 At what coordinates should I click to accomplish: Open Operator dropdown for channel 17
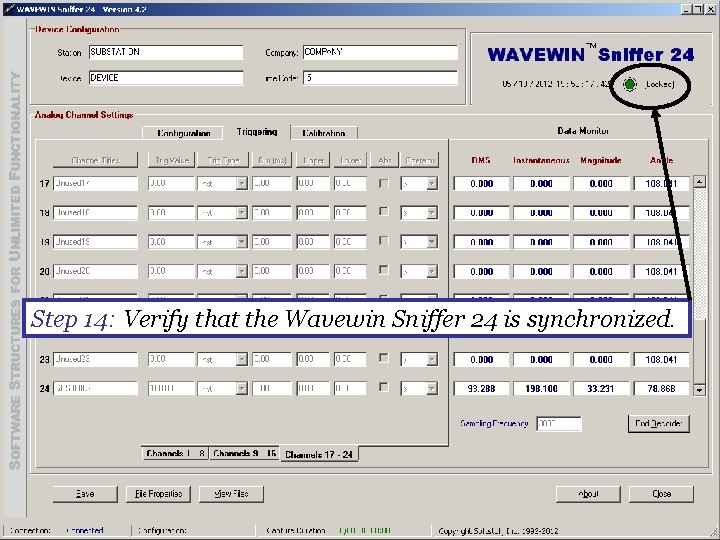click(x=432, y=184)
